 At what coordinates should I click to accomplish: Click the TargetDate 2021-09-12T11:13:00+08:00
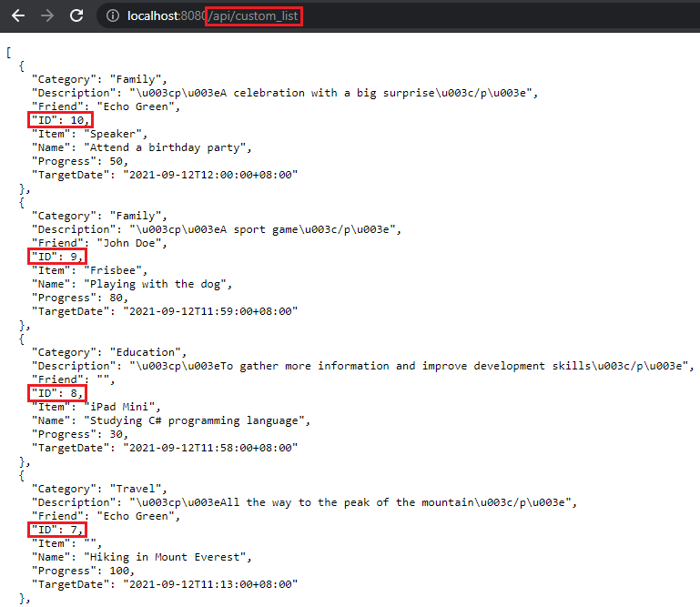click(210, 584)
